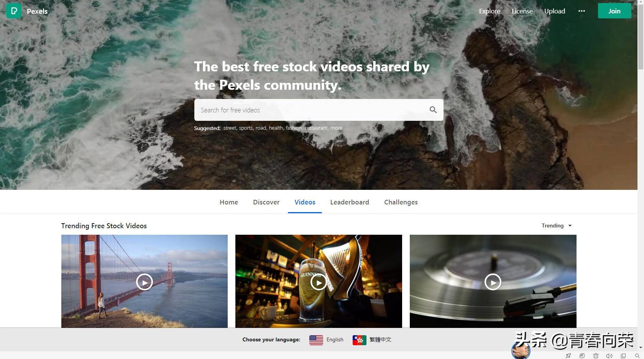Click the speaker sound icon in status bar

[x=609, y=356]
